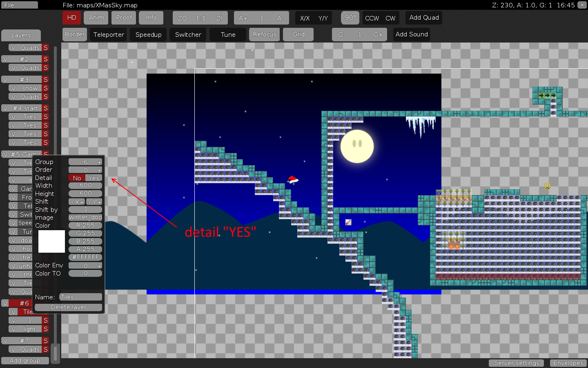Enable Anim animation preview
Viewport: 588px width, 368px height.
[x=96, y=18]
